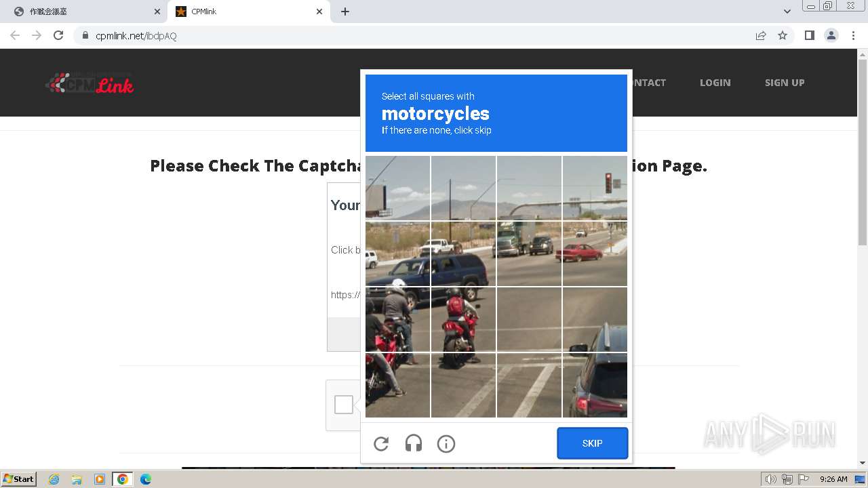Open media player from taskbar
Screen dimensions: 868x488
tap(100, 479)
